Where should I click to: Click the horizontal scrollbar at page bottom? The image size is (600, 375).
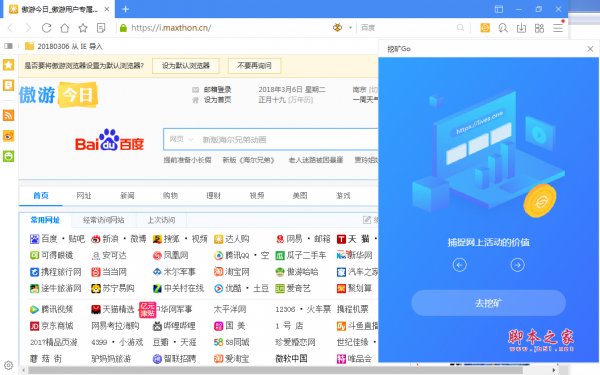coord(276,370)
